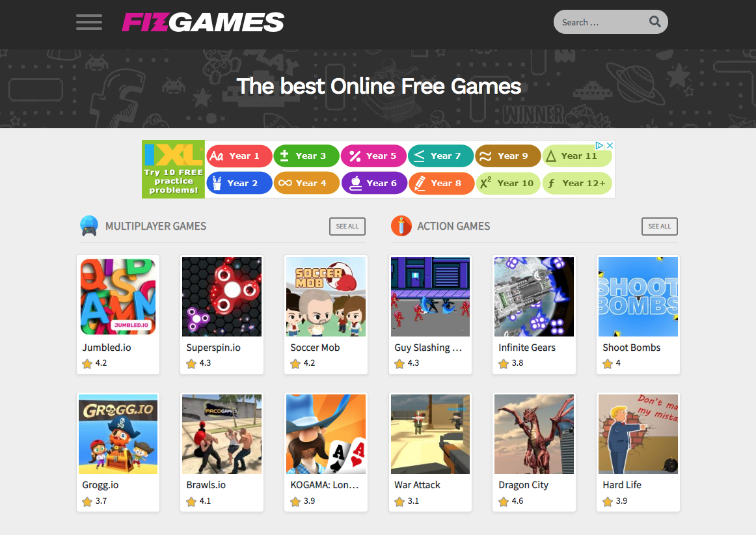Click the FizGames logo
Screen dimensions: 756x535
(203, 22)
